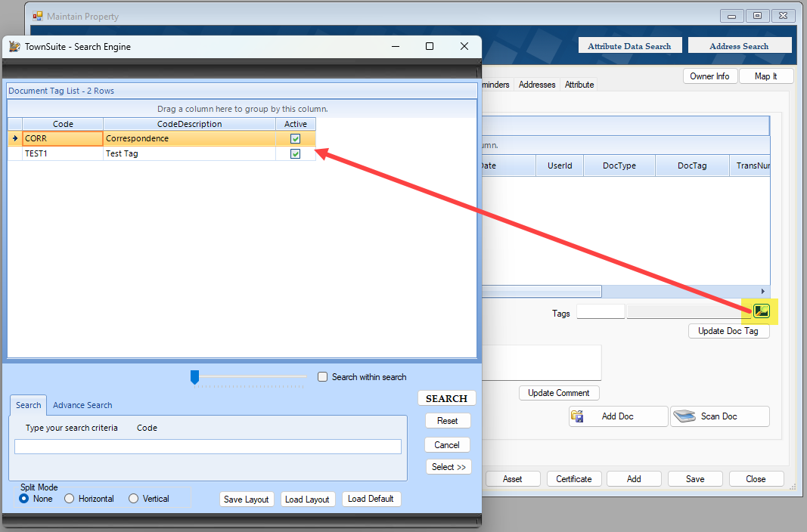Click the Maintain Property window icon
This screenshot has height=532, width=807.
tap(37, 15)
